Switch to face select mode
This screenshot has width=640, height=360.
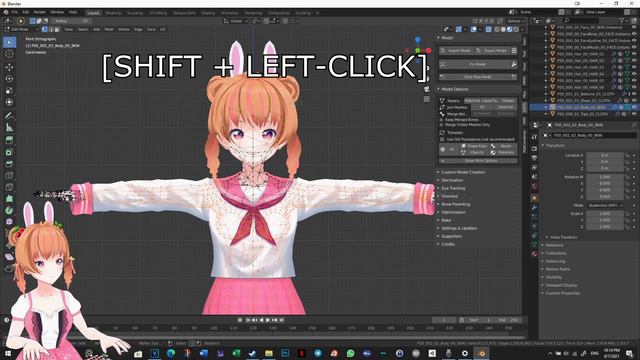point(57,29)
